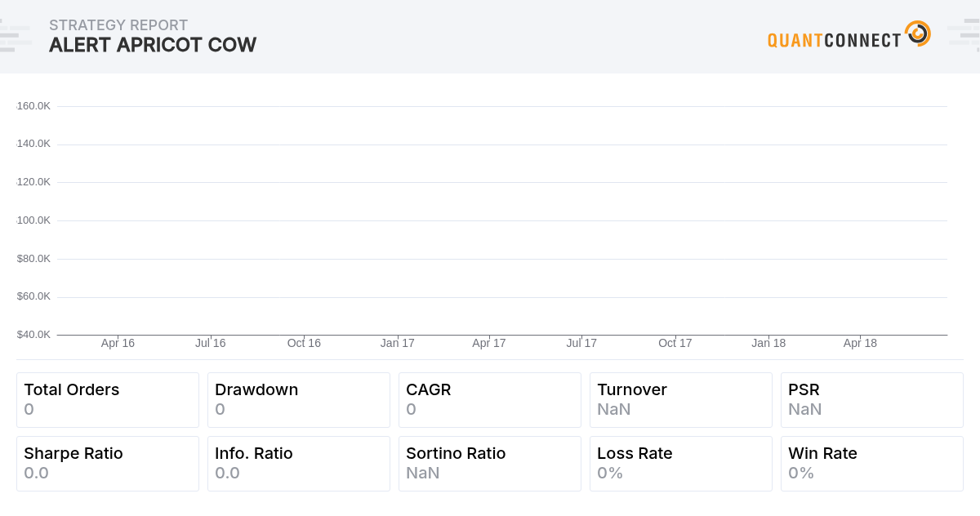Click the Apr 16 x-axis label
The image size is (980, 516).
point(118,343)
